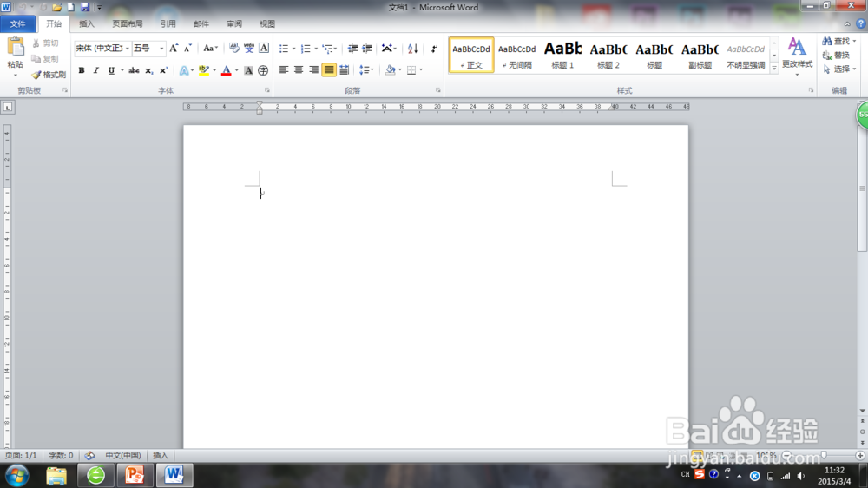This screenshot has width=868, height=488.
Task: Apply the 标题 1 style
Action: tap(562, 56)
